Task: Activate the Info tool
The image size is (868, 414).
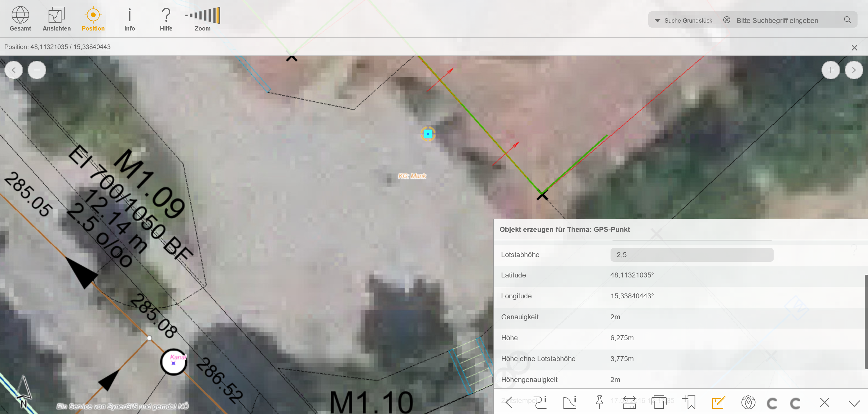Action: (x=129, y=19)
